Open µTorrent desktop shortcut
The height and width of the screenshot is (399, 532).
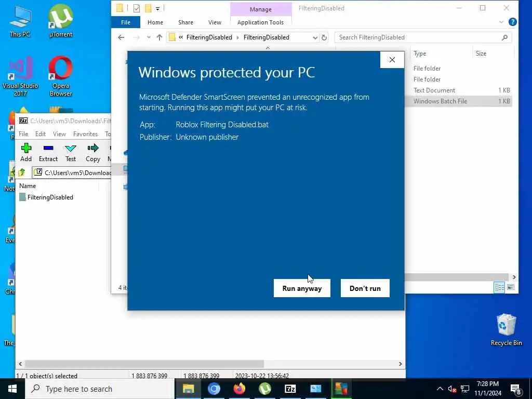pyautogui.click(x=61, y=21)
